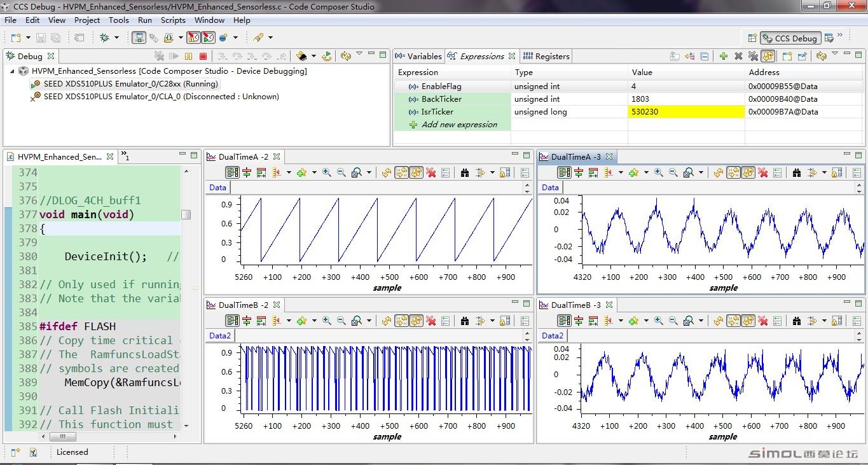Open View Menu triangle in Debug view
868x465 pixels.
359,54
